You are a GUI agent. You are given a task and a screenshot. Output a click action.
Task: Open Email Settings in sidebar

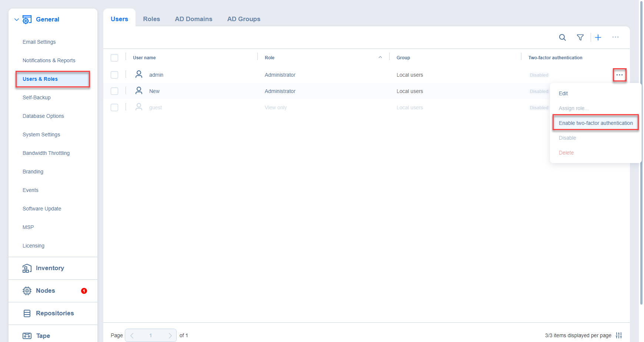39,42
